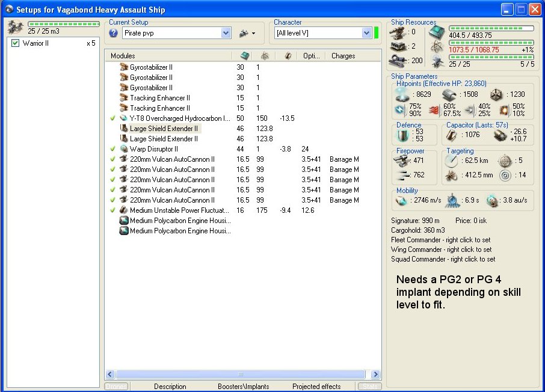The width and height of the screenshot is (545, 392).
Task: Toggle last 220mm Vulcan AutoCannon II checkmark
Action: [x=112, y=200]
